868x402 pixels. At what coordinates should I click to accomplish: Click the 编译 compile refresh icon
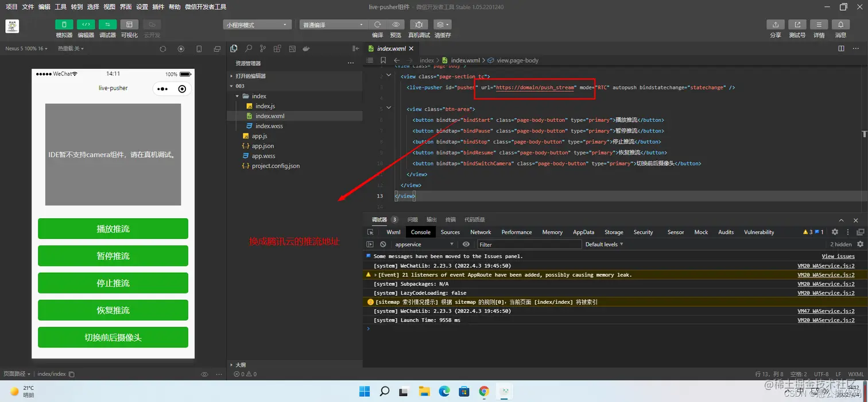pyautogui.click(x=377, y=25)
